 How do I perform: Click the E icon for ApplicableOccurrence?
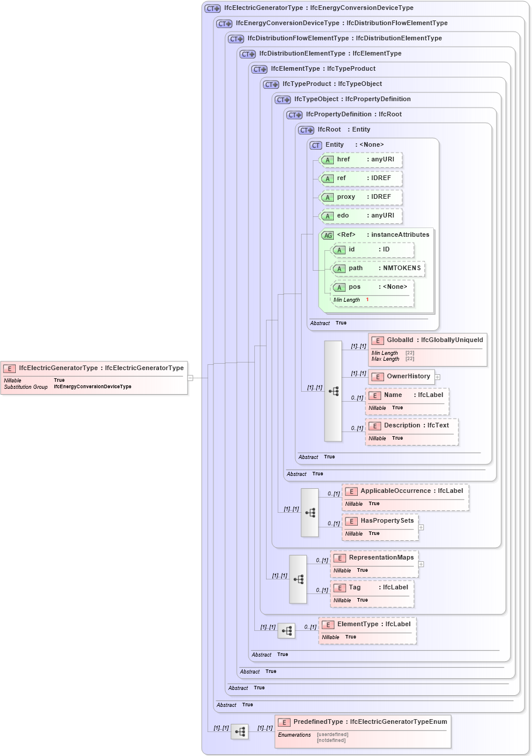(351, 491)
